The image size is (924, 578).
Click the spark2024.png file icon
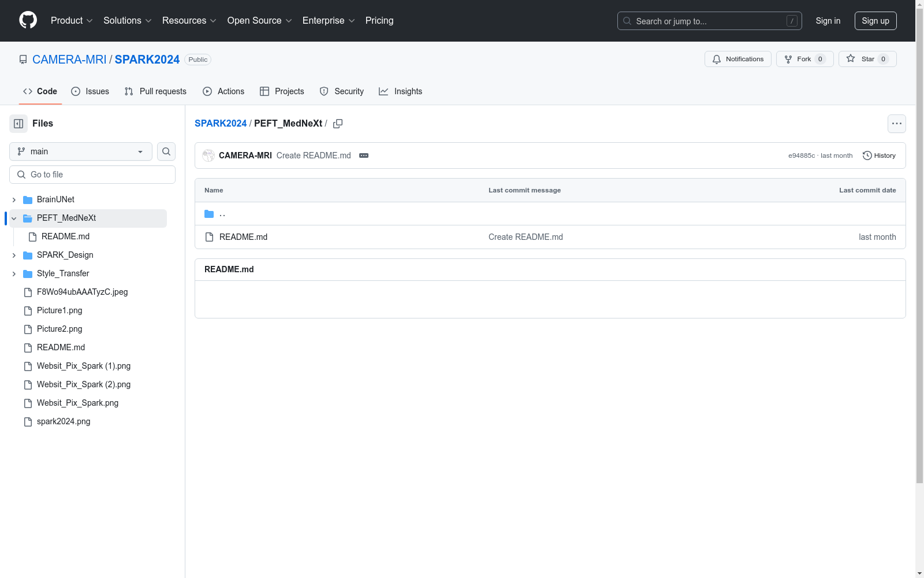tap(28, 422)
